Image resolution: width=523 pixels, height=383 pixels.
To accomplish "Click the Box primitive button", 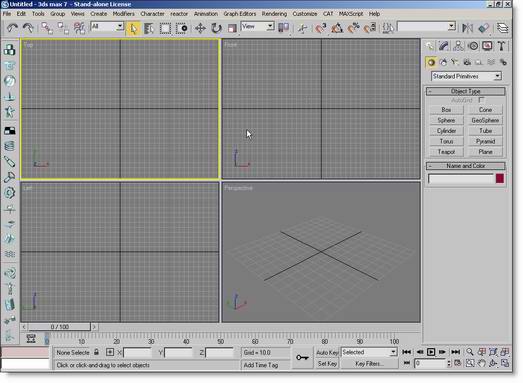I will (446, 110).
